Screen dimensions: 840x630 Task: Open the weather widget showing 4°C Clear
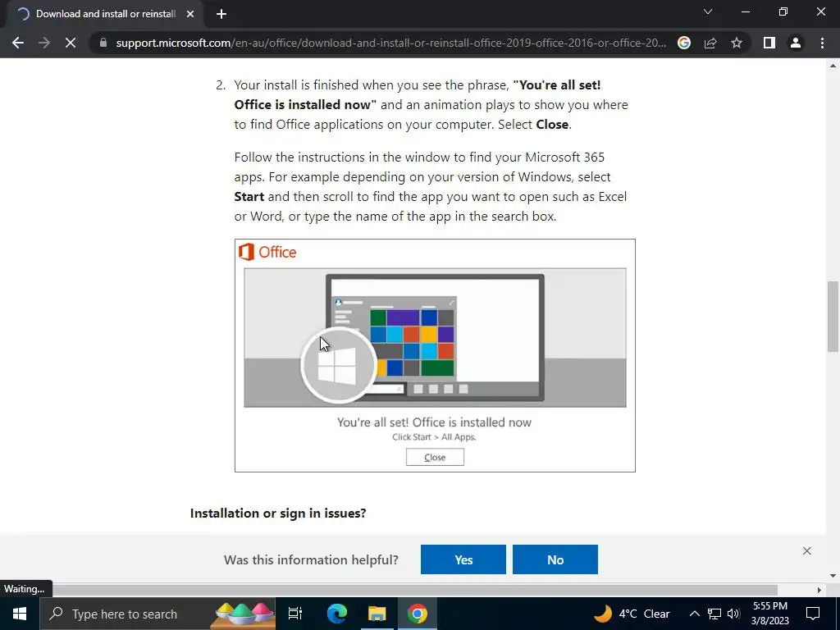[x=632, y=614]
